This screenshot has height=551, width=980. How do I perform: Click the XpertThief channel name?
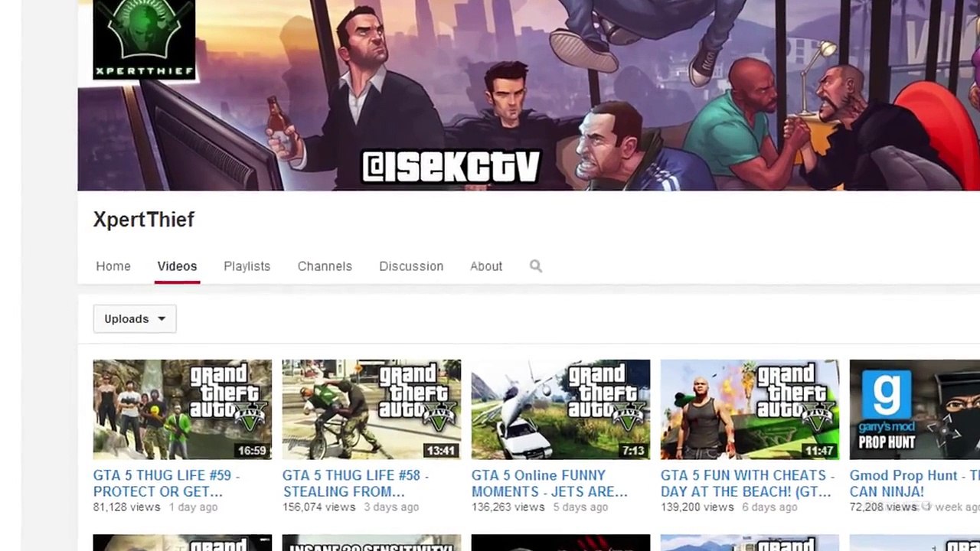click(144, 220)
